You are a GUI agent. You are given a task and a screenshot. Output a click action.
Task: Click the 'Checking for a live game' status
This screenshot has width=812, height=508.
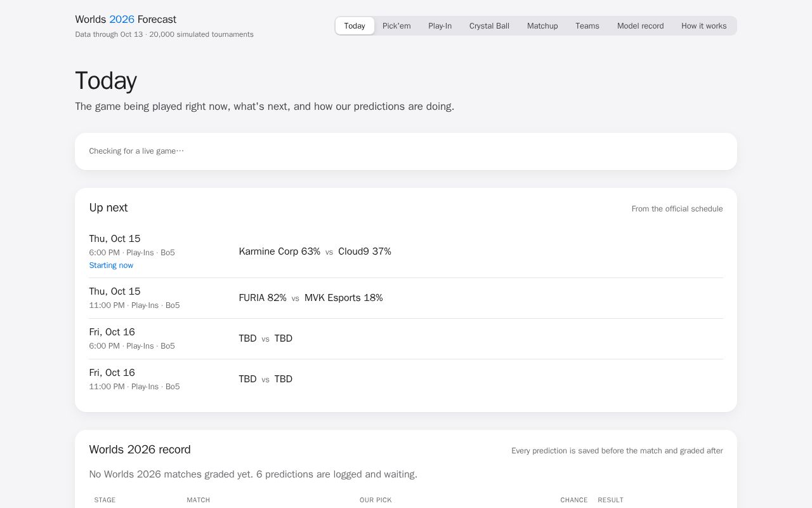136,151
